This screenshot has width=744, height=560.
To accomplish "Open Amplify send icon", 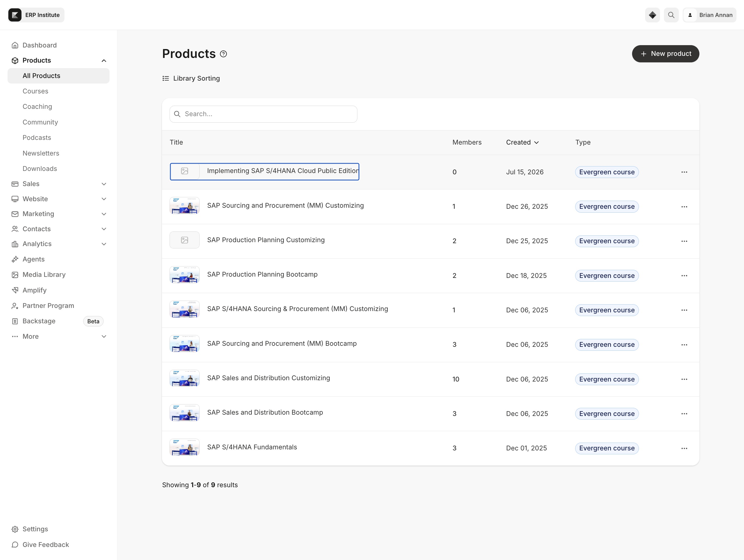I will click(x=15, y=290).
